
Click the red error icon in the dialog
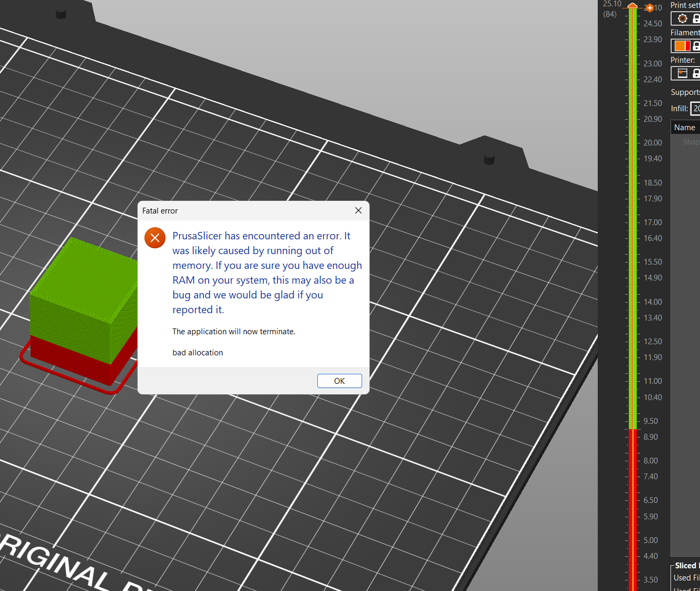(x=155, y=238)
